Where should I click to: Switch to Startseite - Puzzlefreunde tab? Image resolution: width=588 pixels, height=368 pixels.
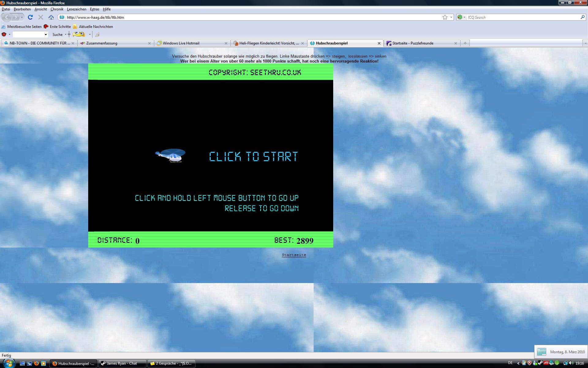click(x=413, y=43)
